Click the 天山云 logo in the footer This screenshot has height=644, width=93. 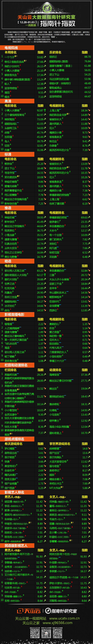(x=29, y=611)
